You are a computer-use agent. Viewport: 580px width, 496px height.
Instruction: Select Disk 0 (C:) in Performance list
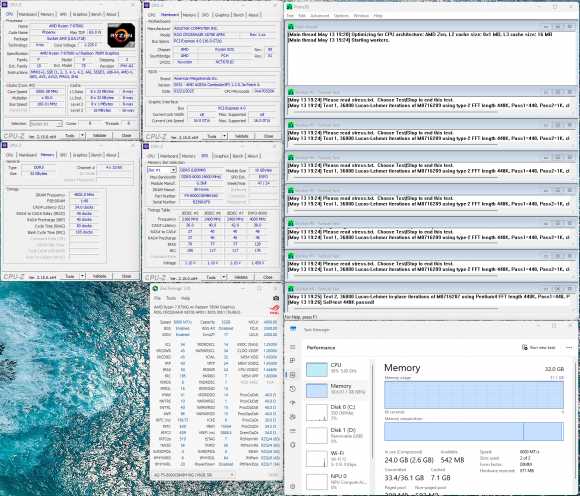coord(336,412)
